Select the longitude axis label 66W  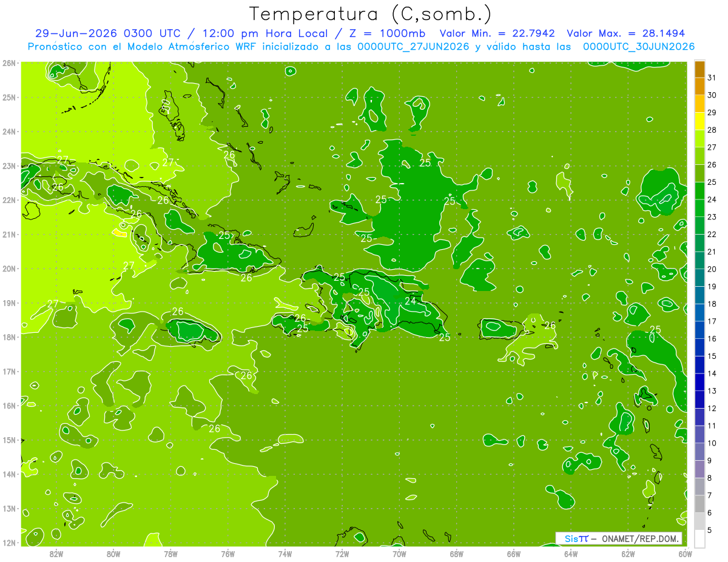(514, 554)
